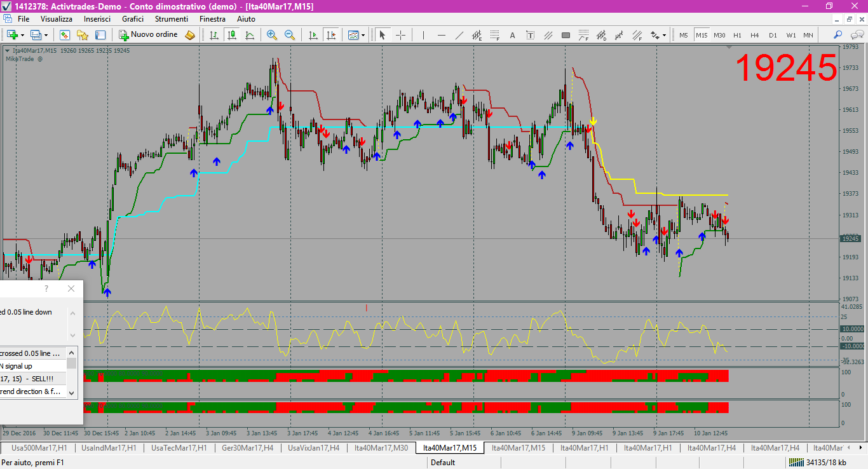Zoom in on the chart

tap(272, 35)
